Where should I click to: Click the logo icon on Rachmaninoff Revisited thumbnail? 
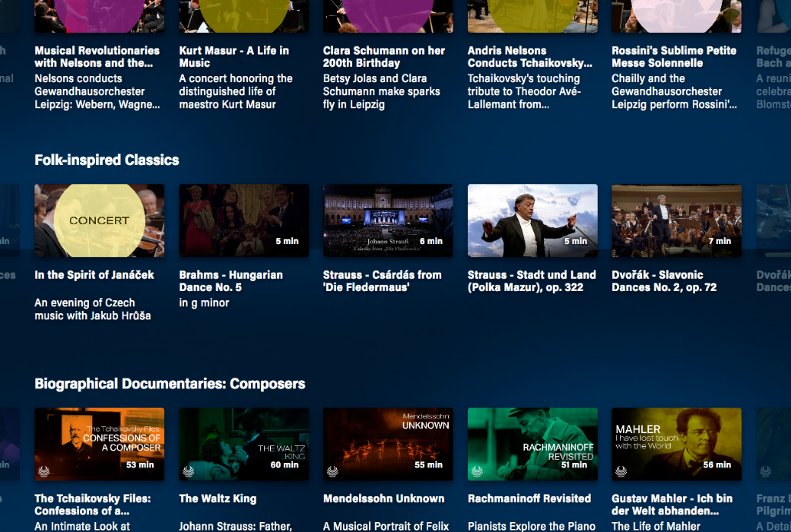[477, 471]
